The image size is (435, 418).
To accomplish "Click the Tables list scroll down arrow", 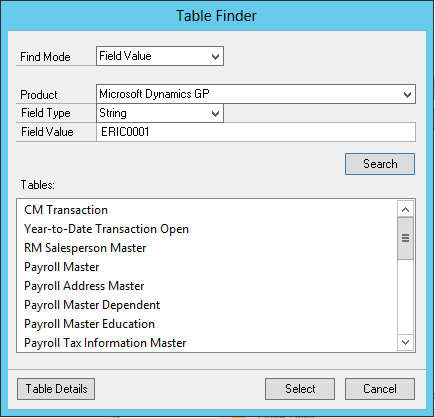I will pyautogui.click(x=405, y=342).
